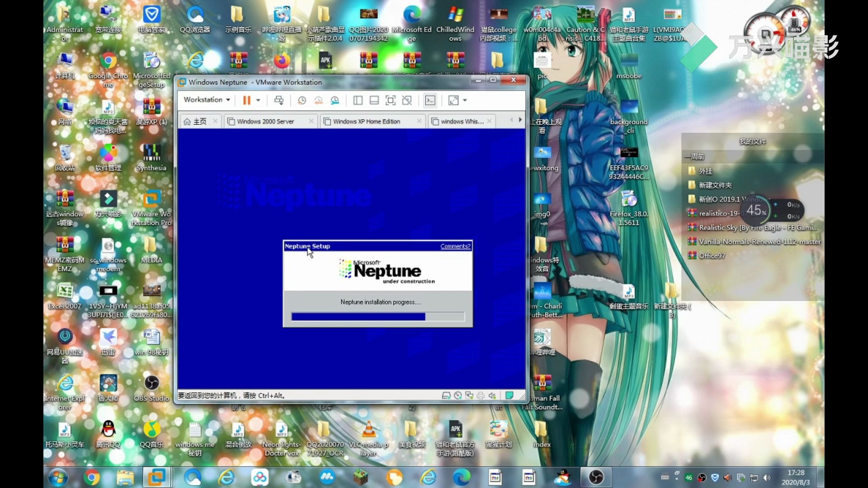868x488 pixels.
Task: Open Google Chrome from the taskbar
Action: (92, 478)
